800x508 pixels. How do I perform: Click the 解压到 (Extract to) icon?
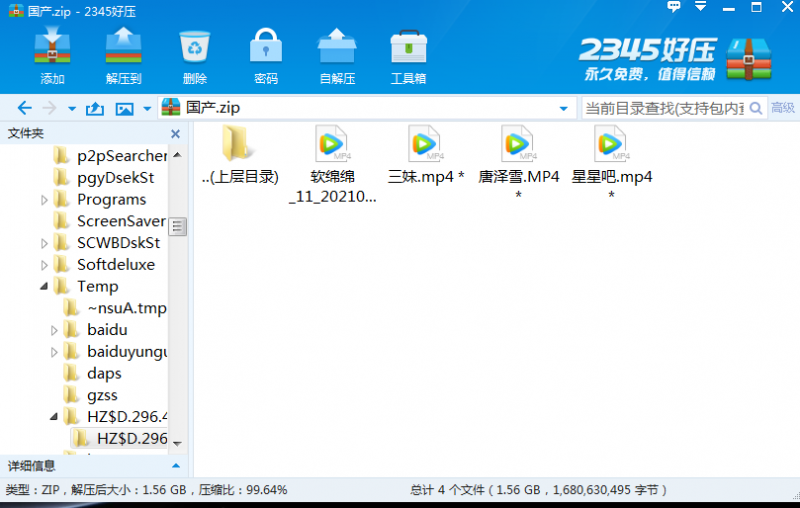(123, 54)
